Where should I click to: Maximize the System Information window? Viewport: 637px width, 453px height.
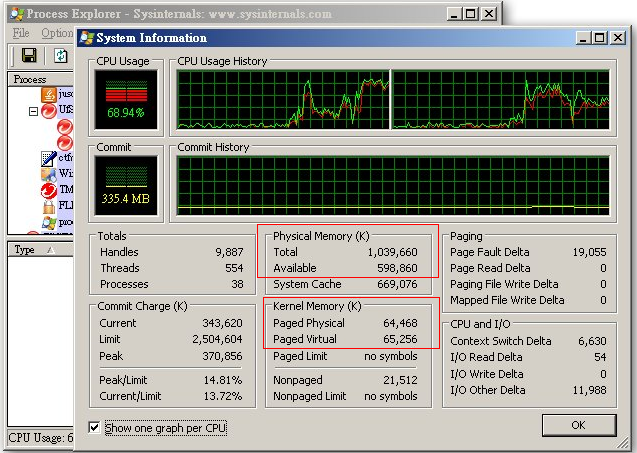[x=600, y=38]
